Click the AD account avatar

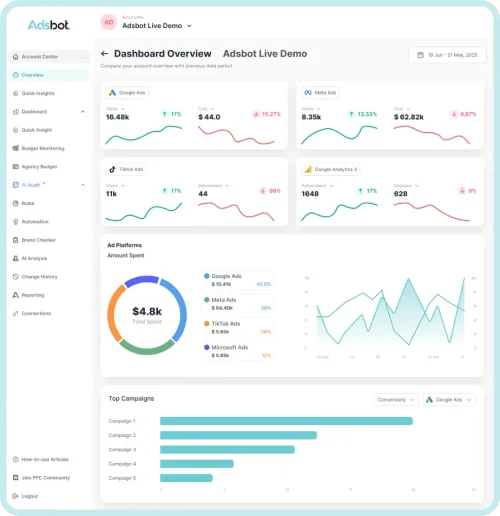[109, 22]
